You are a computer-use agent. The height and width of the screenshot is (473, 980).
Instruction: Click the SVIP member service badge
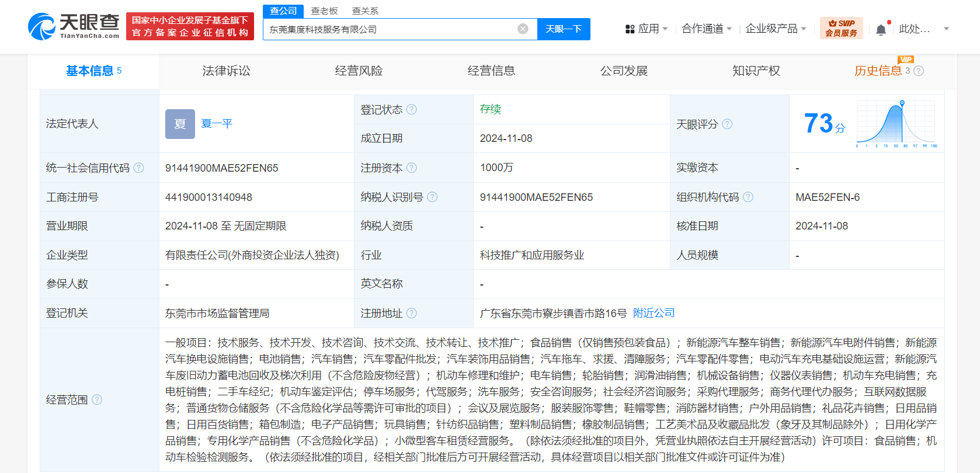point(841,28)
